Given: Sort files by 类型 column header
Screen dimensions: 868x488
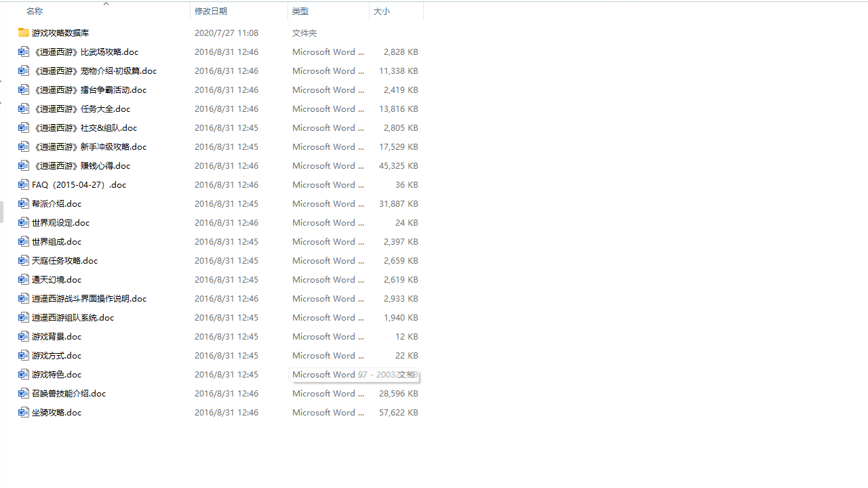Looking at the screenshot, I should [300, 12].
